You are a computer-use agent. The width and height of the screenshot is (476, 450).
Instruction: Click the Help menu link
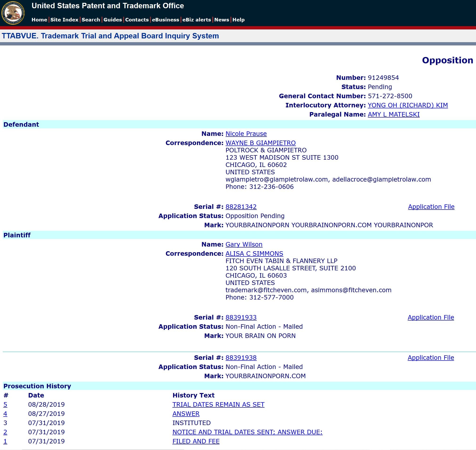tap(238, 20)
